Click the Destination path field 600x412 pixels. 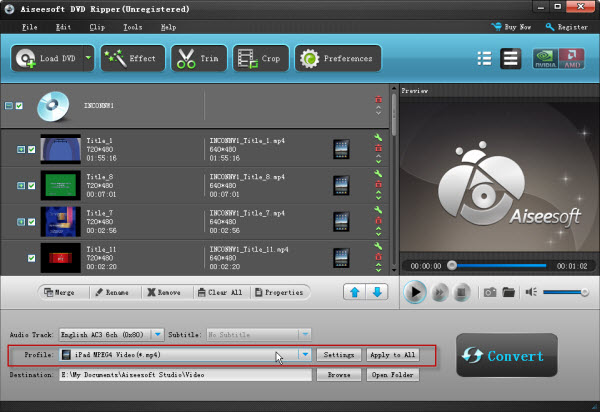coord(186,375)
